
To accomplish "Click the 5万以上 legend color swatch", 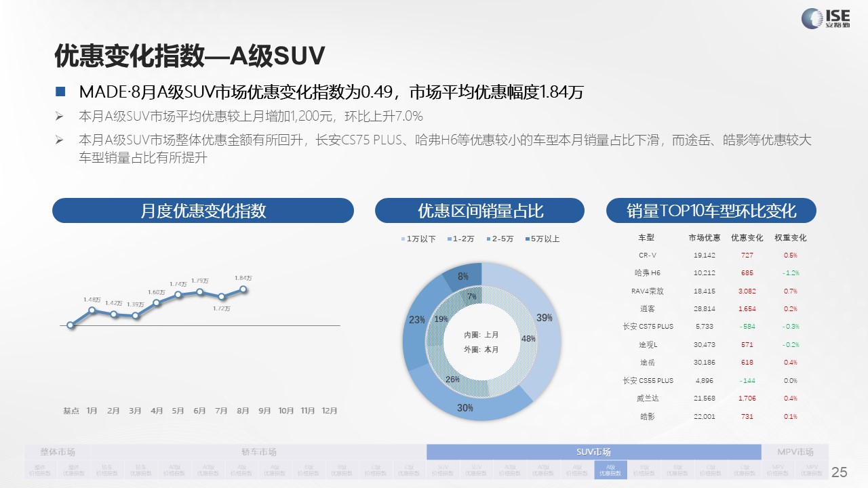I will click(x=528, y=239).
